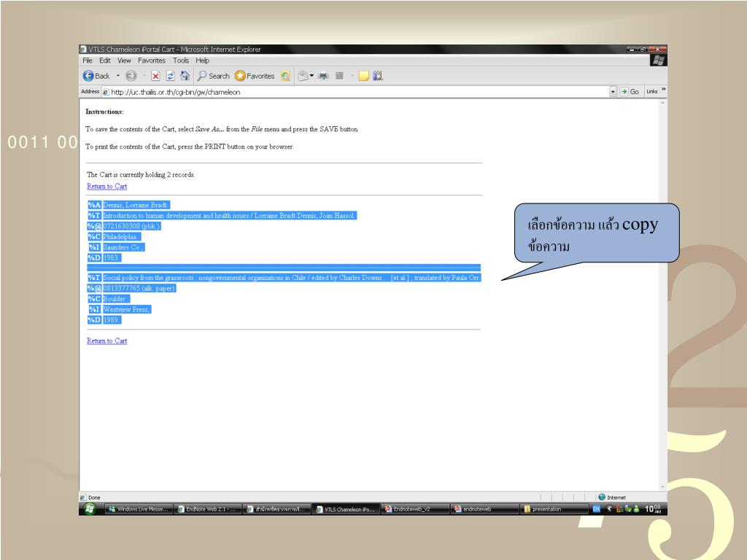Switch to the endnoteweb taskbar item
This screenshot has height=560, width=747.
(484, 509)
